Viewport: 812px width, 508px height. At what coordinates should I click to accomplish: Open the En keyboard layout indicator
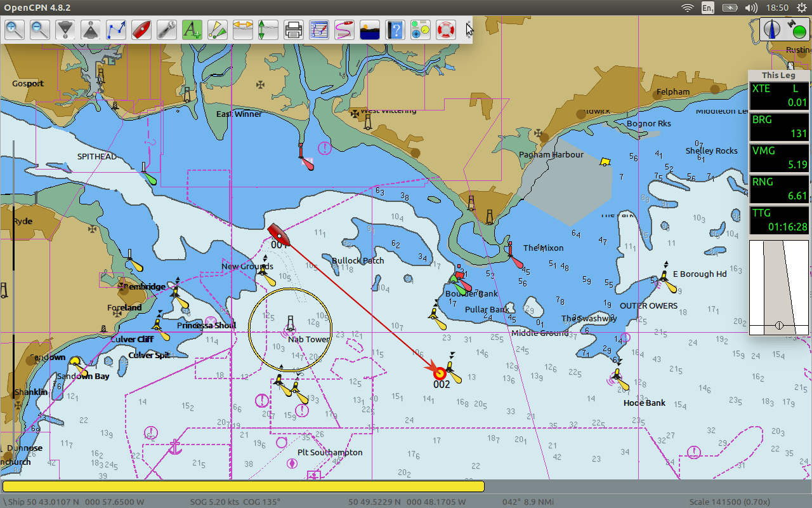707,8
